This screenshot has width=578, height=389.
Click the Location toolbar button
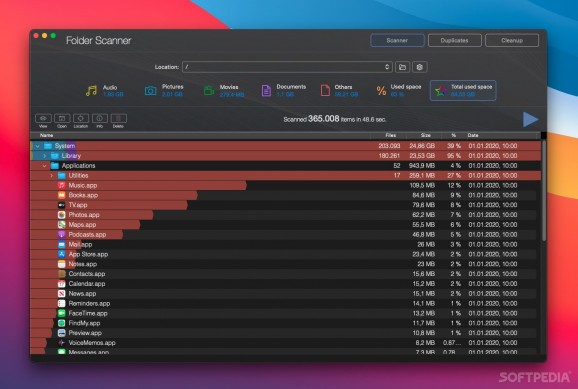click(81, 118)
